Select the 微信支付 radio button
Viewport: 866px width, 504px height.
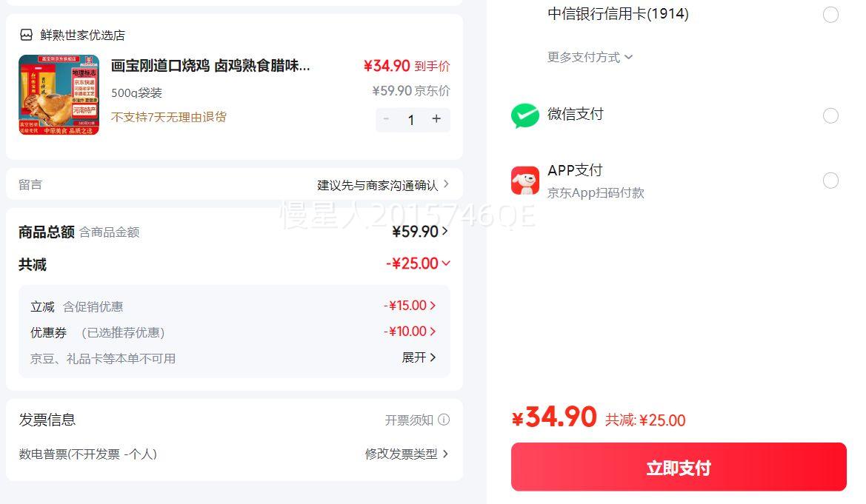point(830,115)
